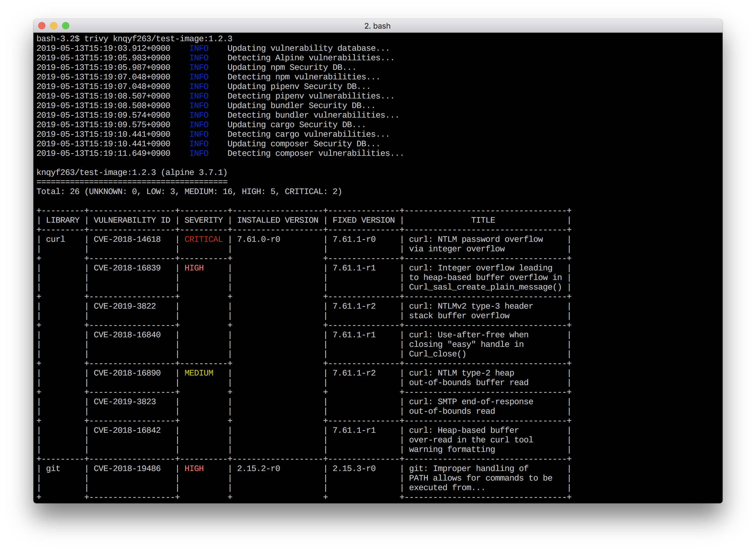The width and height of the screenshot is (756, 551).
Task: Click the TITLE column header
Action: (x=483, y=220)
